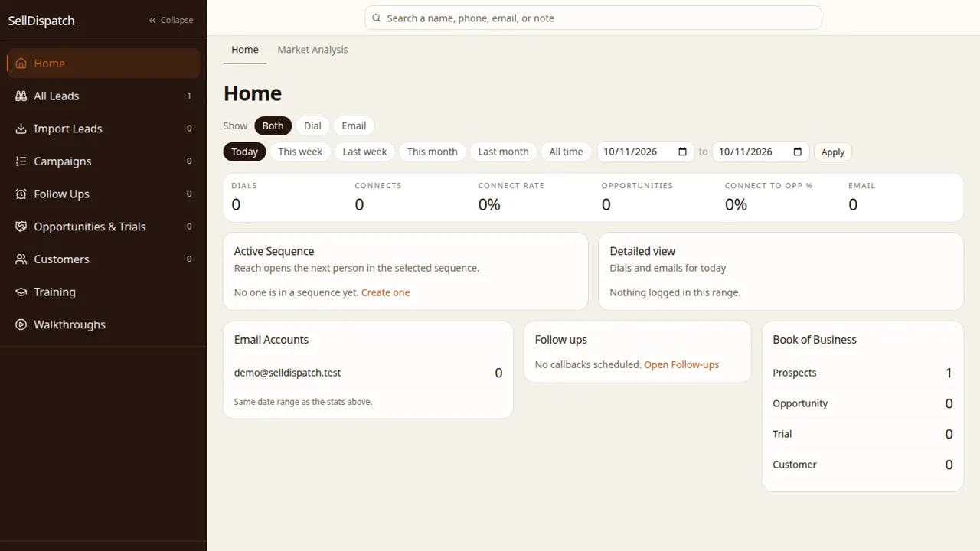Open Campaigns from the sidebar
Image resolution: width=980 pixels, height=551 pixels.
103,161
